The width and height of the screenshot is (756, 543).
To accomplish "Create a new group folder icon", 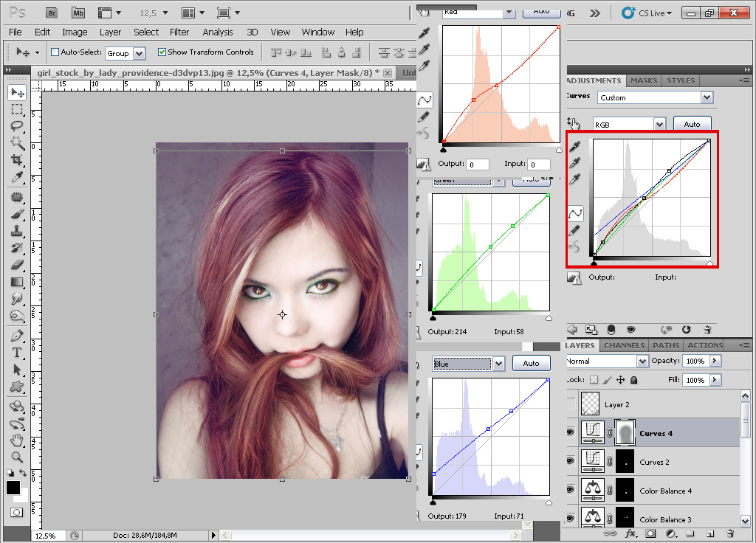I will point(690,533).
